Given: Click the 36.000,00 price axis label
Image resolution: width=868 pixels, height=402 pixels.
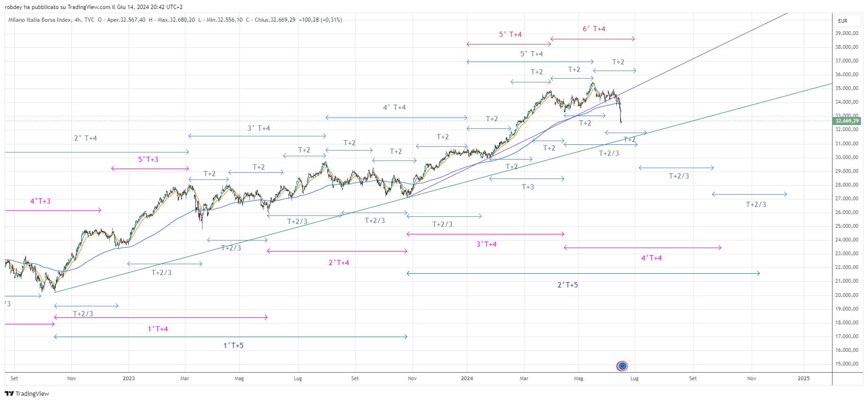Looking at the screenshot, I should coord(847,74).
